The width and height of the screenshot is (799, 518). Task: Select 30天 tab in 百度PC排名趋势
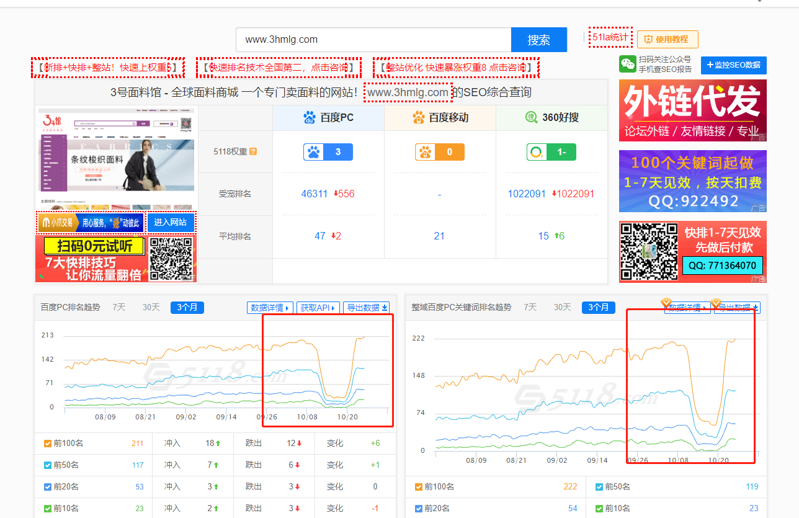[151, 307]
